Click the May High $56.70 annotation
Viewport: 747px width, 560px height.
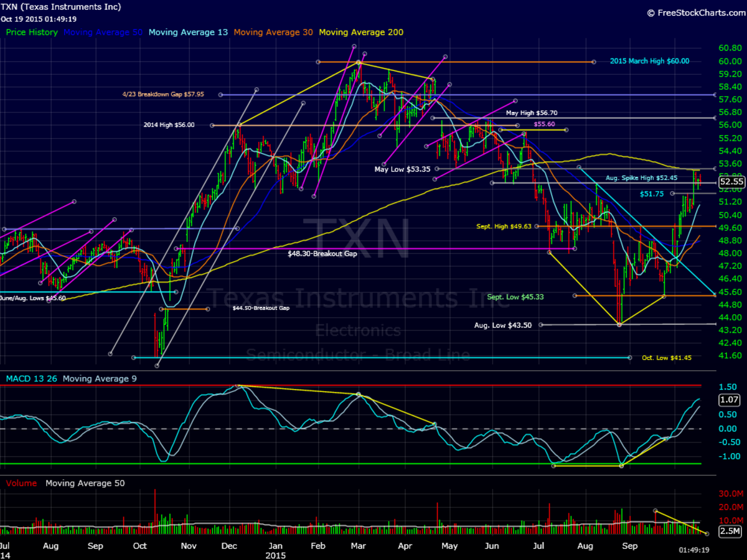(x=531, y=113)
